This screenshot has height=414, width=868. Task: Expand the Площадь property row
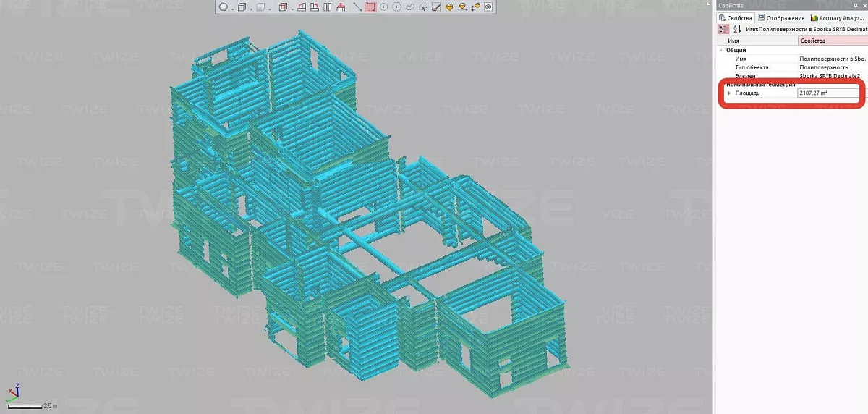click(729, 93)
